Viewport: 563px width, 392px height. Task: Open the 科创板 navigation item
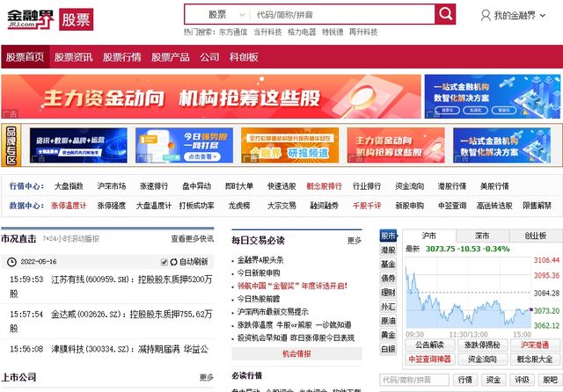click(x=244, y=57)
